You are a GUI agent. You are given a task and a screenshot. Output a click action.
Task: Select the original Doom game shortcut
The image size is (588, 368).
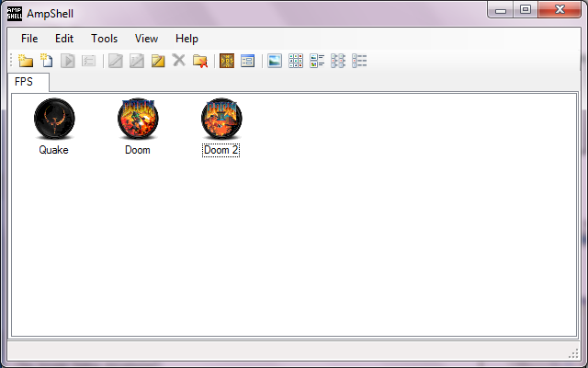click(138, 120)
